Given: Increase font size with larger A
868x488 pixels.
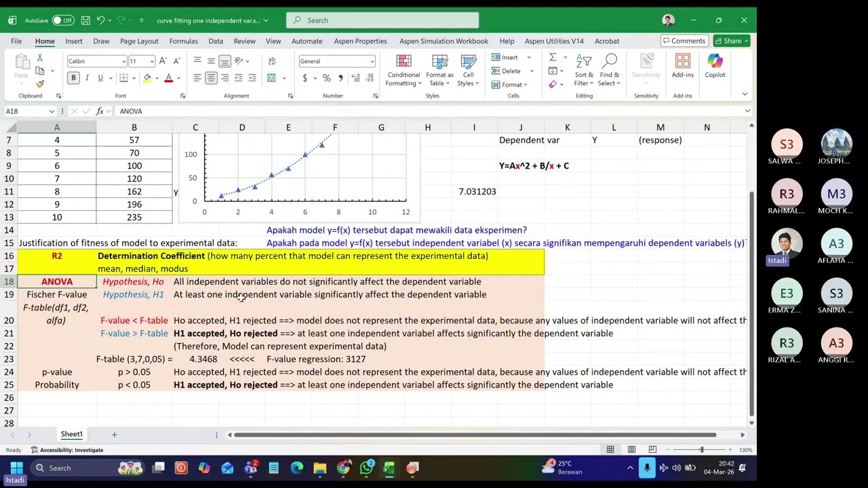Looking at the screenshot, I should point(163,61).
